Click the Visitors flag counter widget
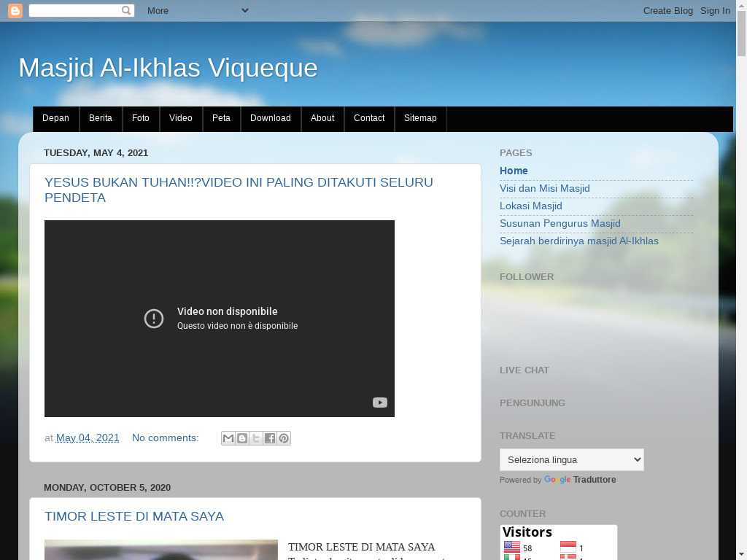747x560 pixels. (558, 542)
